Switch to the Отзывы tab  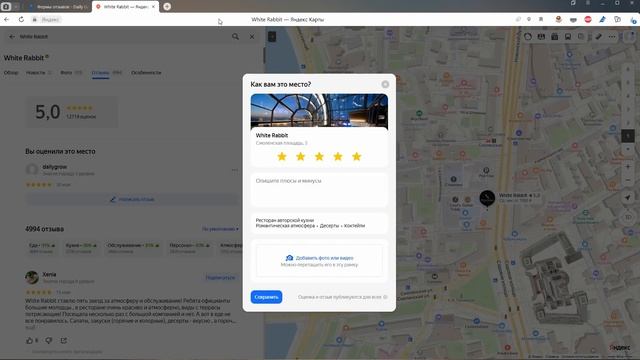[100, 73]
